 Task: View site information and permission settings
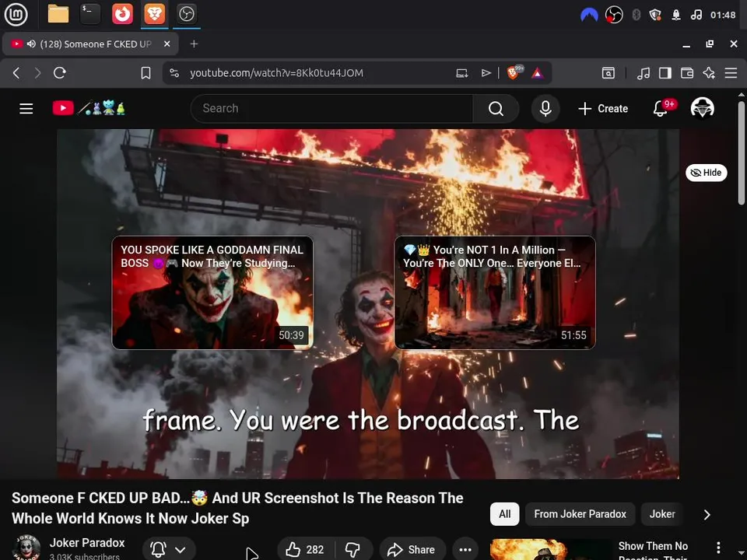click(x=174, y=73)
